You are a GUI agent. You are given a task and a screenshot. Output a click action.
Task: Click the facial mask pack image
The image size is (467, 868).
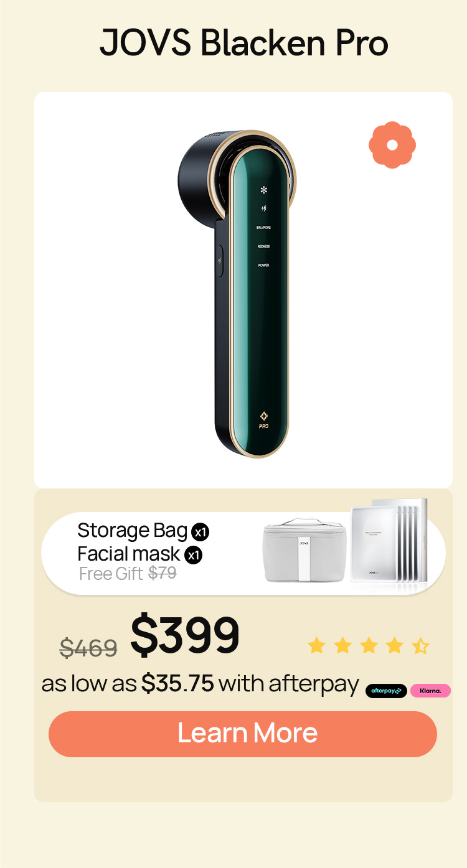389,543
